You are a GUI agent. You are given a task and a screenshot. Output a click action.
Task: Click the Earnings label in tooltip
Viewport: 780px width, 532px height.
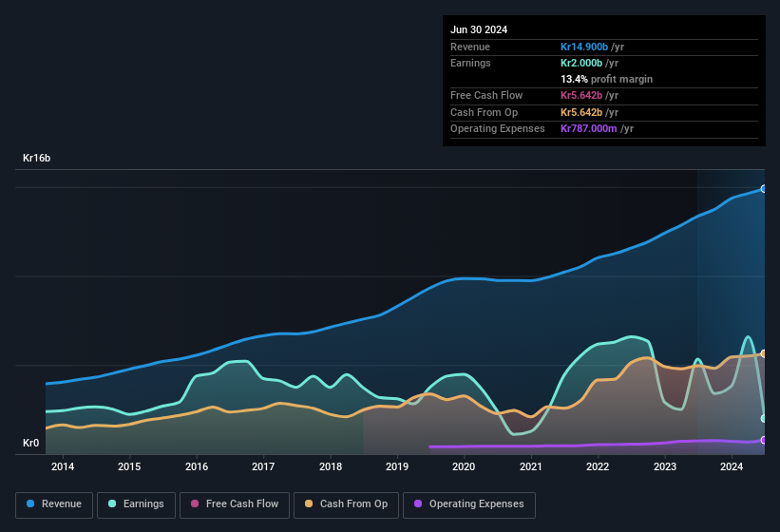470,63
